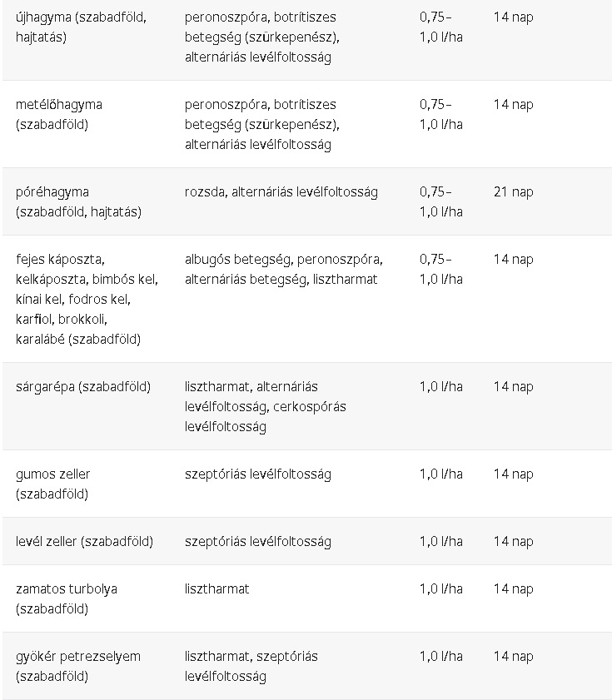Image resolution: width=612 pixels, height=700 pixels.
Task: Click lisztharmat in the zamatos turbolya row
Action: [x=216, y=589]
